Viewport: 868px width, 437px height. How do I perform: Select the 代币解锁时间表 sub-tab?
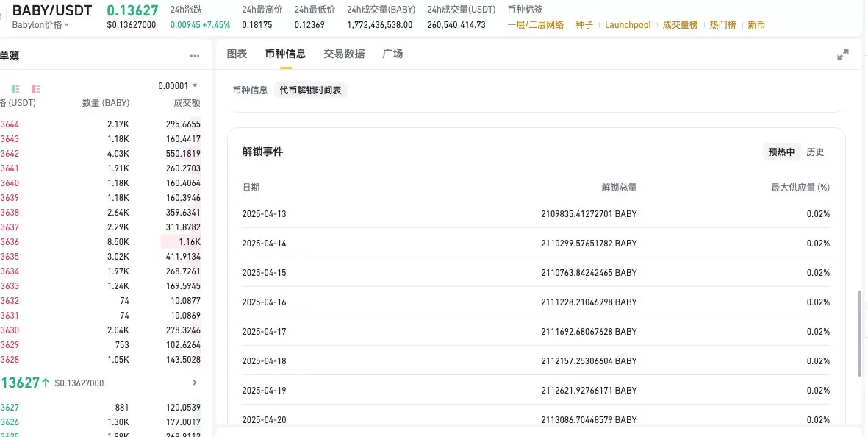click(x=311, y=90)
